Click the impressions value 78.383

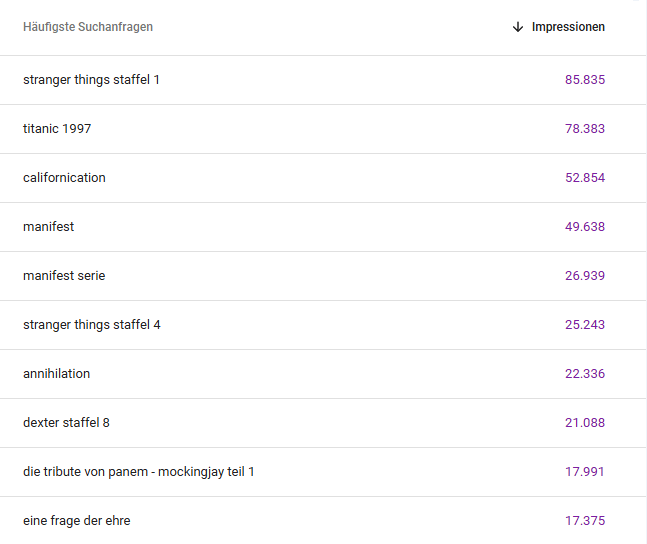click(585, 129)
